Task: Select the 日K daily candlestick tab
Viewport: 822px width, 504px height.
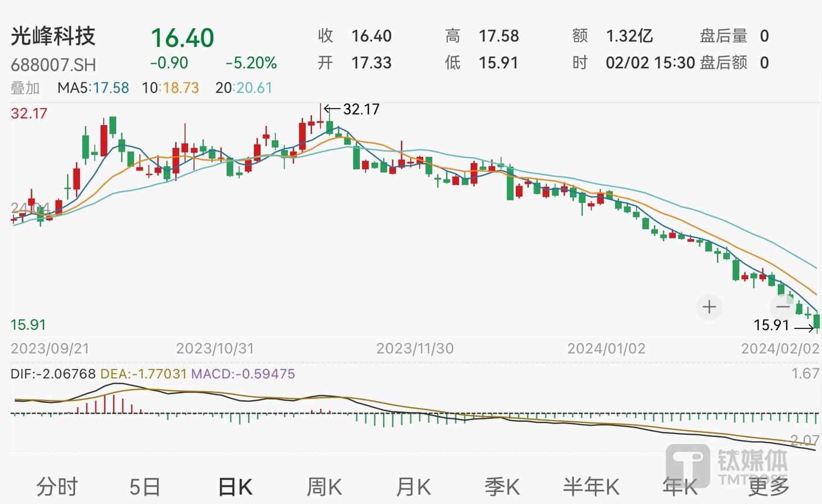Action: tap(235, 487)
